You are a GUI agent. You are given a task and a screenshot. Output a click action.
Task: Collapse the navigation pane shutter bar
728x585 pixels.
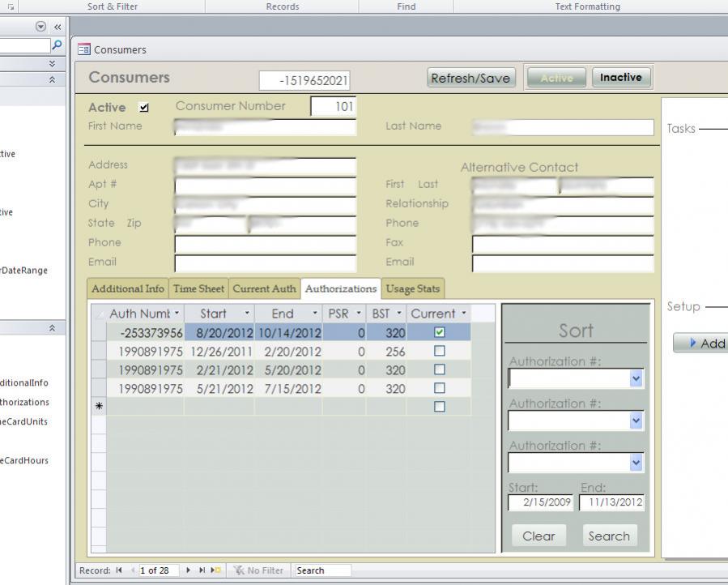coord(57,26)
